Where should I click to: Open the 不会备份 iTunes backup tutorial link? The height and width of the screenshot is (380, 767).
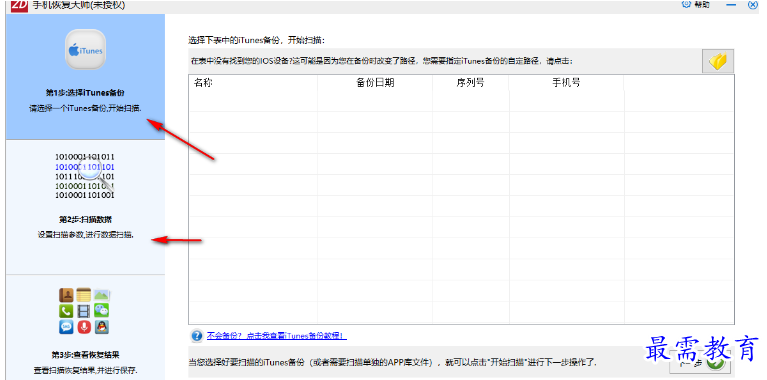tap(276, 336)
